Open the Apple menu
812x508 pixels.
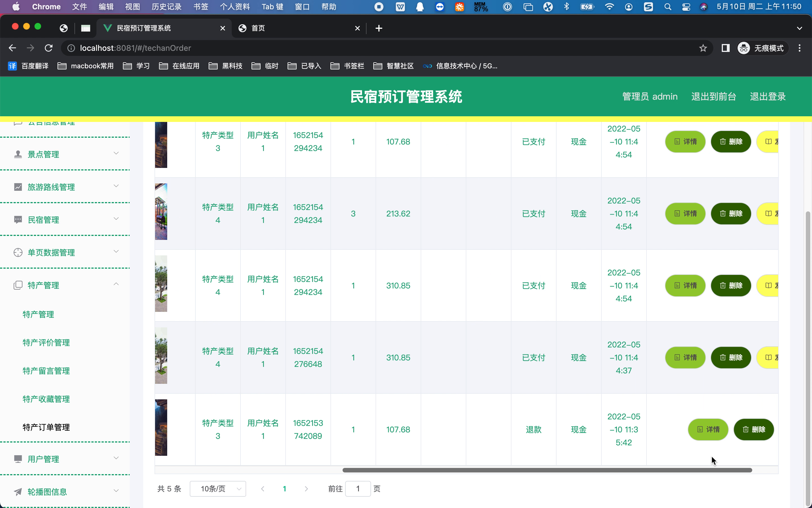tap(16, 7)
